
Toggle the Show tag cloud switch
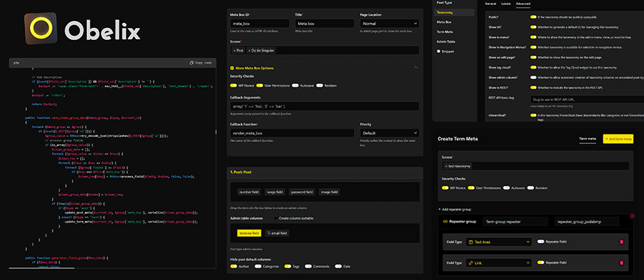tap(533, 66)
